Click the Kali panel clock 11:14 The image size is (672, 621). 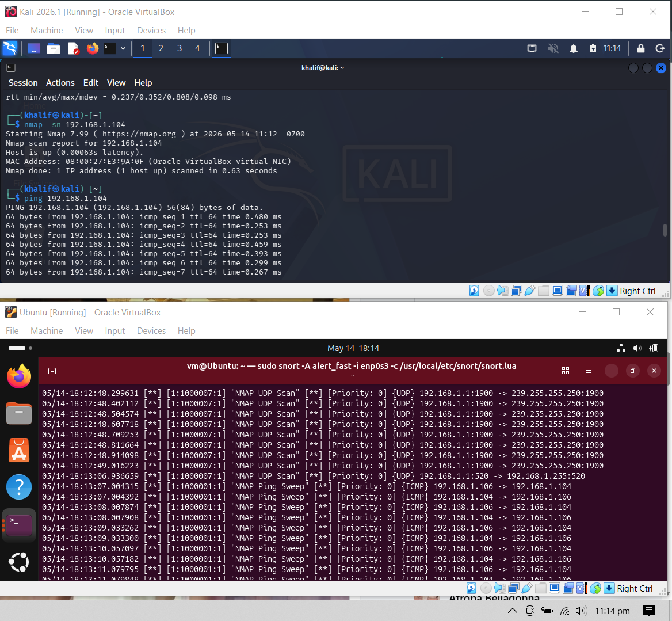coord(612,48)
